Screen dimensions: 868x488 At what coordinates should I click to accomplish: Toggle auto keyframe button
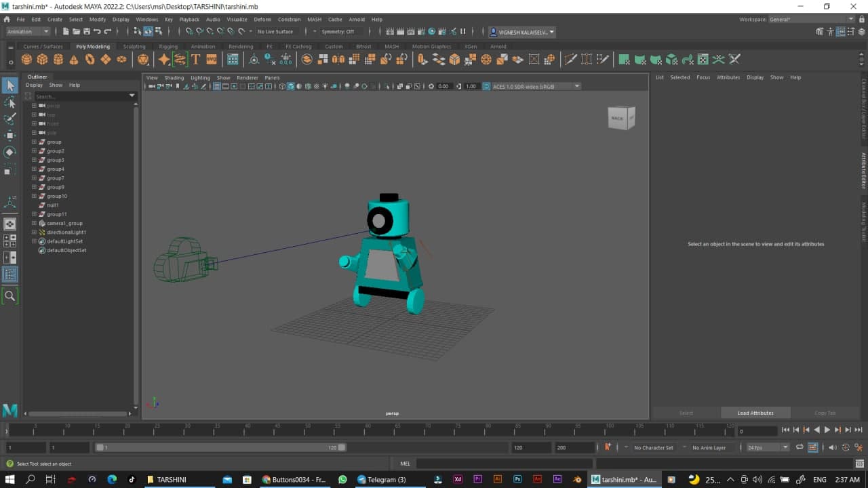pyautogui.click(x=608, y=447)
